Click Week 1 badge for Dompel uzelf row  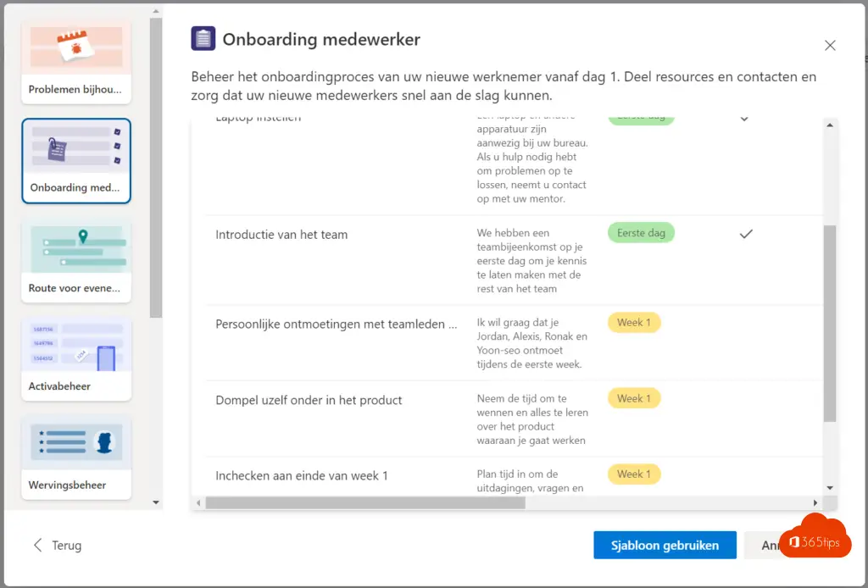click(x=633, y=398)
